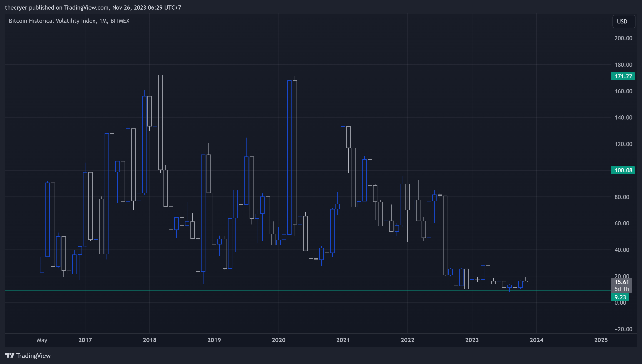The height and width of the screenshot is (364, 642).
Task: Click the 200.00 price axis label
Action: click(x=623, y=38)
